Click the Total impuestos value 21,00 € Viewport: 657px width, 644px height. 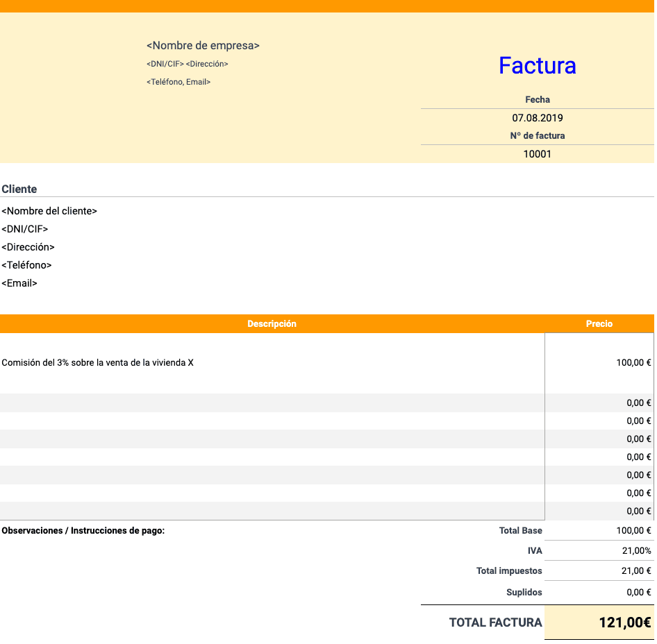(636, 570)
